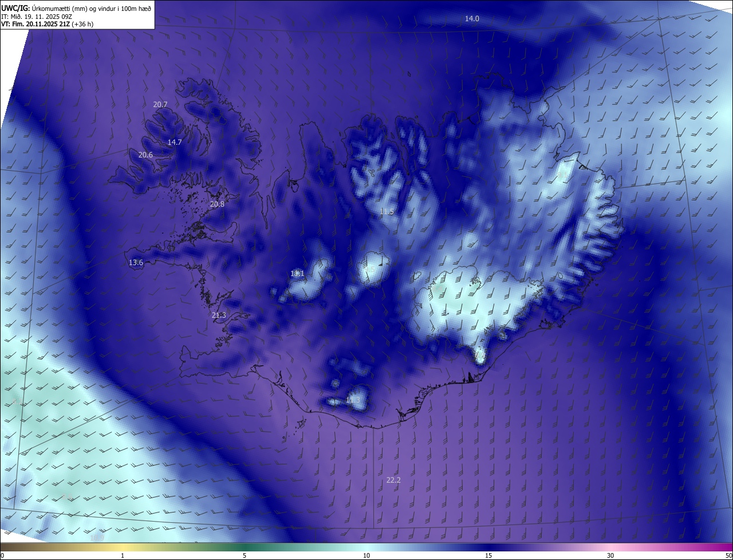
Task: Click the 0 tick label on the color scale
Action: click(x=2, y=555)
